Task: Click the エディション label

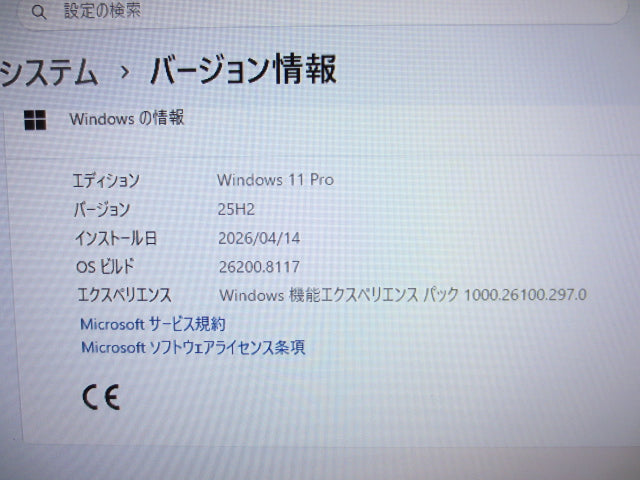Action: click(106, 180)
